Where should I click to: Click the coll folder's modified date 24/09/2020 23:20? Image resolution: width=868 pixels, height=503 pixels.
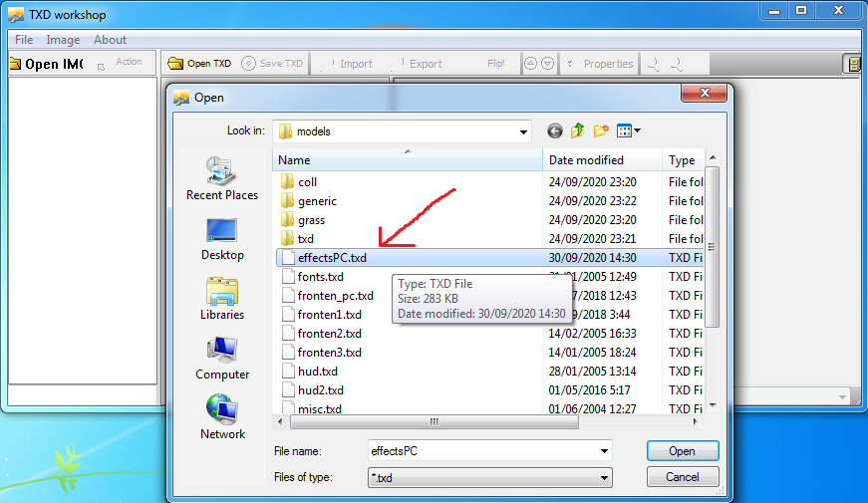(x=592, y=182)
